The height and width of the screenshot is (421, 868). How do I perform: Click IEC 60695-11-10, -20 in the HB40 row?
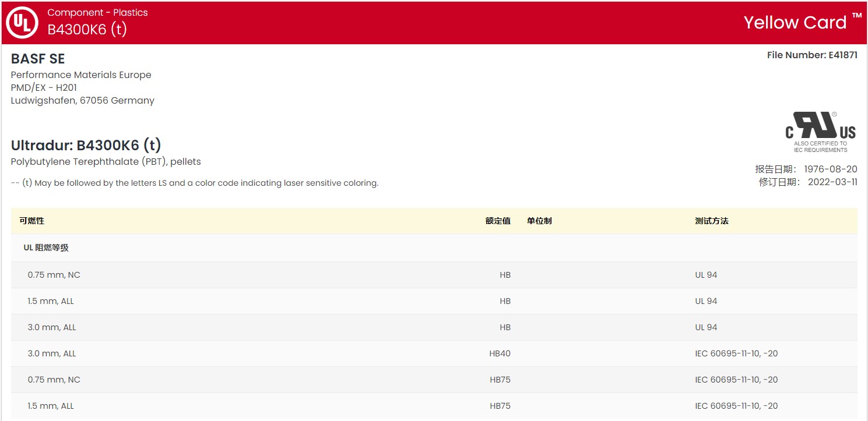[x=736, y=353]
